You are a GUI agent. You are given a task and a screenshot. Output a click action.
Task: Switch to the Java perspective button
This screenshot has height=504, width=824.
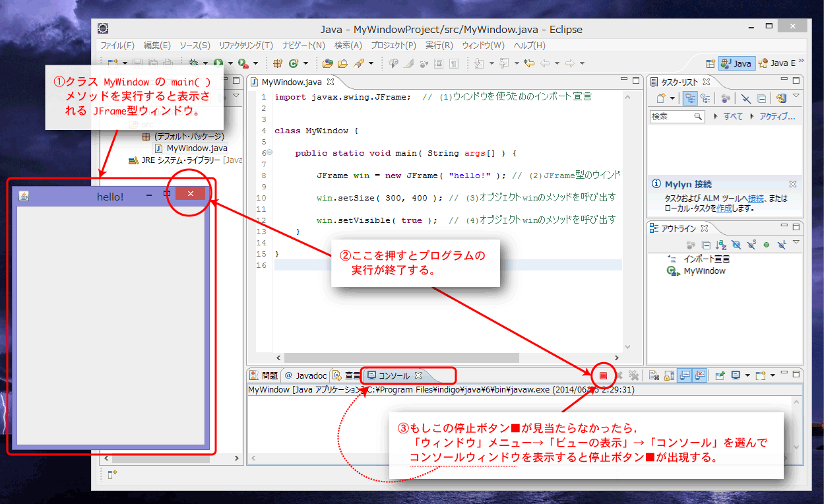point(737,63)
